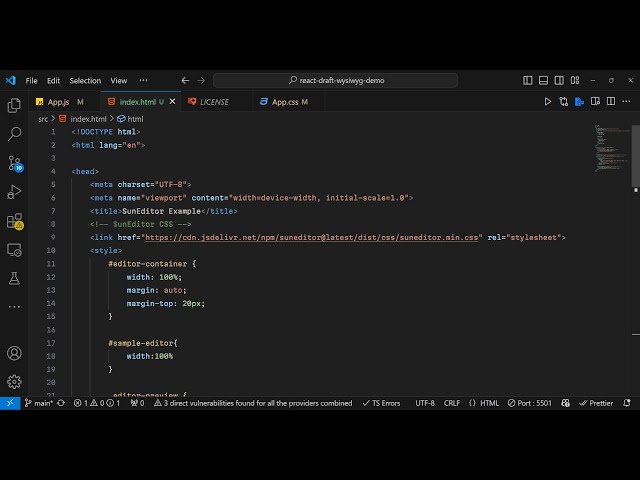Expand additional views ellipsis in activity bar

click(14, 307)
